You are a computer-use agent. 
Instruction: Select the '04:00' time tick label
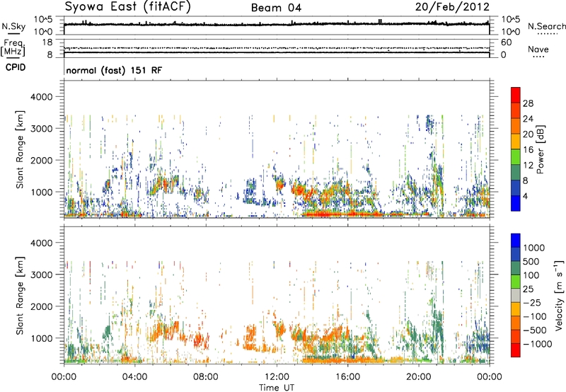click(134, 377)
